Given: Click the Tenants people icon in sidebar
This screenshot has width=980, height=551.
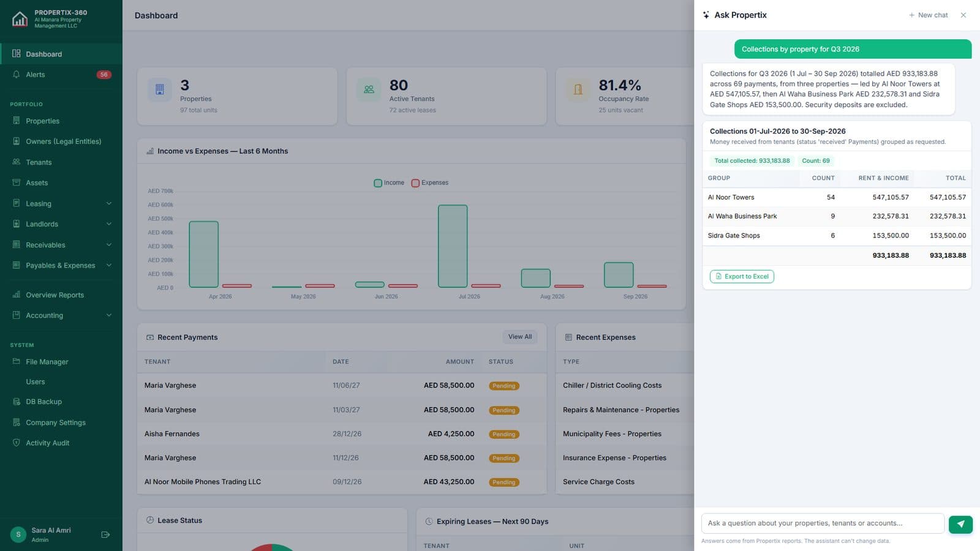Looking at the screenshot, I should [17, 162].
